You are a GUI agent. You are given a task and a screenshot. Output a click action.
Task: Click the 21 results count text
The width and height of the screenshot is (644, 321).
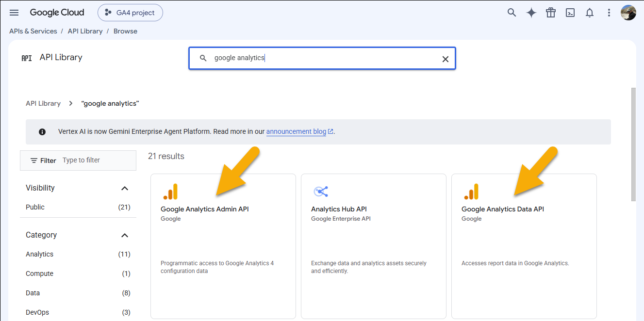tap(166, 156)
